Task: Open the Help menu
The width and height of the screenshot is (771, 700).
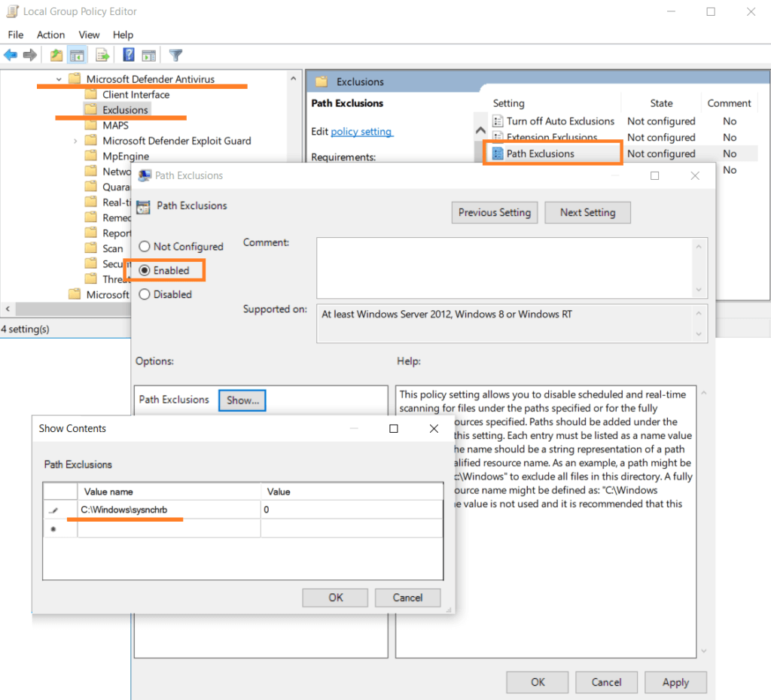Action: 123,35
